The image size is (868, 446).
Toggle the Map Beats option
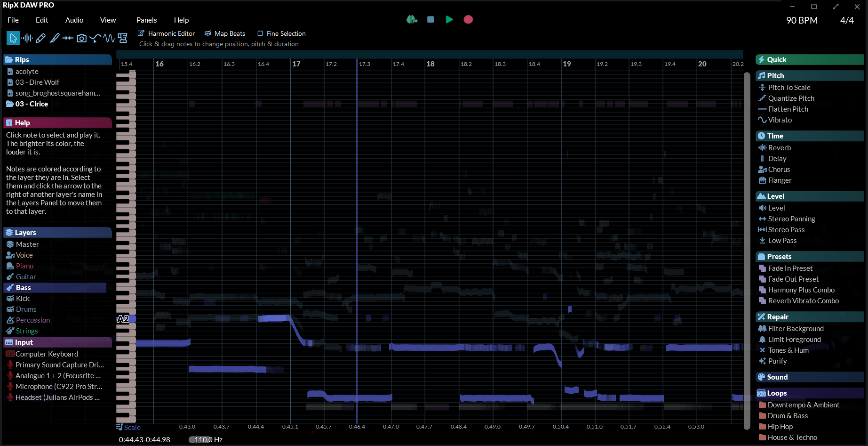click(x=207, y=33)
